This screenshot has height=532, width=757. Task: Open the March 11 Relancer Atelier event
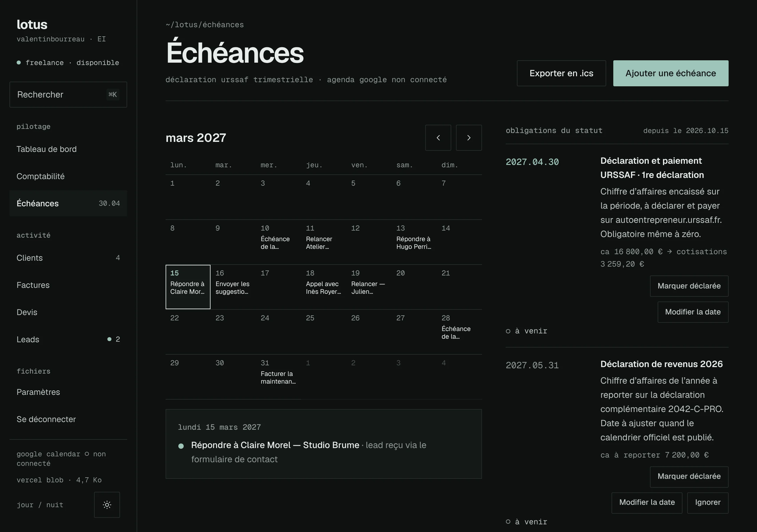tap(319, 243)
